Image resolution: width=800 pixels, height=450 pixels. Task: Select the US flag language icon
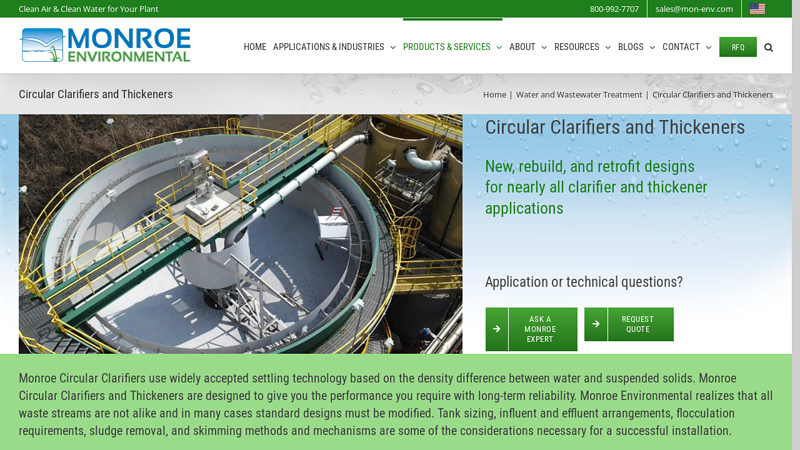click(757, 9)
